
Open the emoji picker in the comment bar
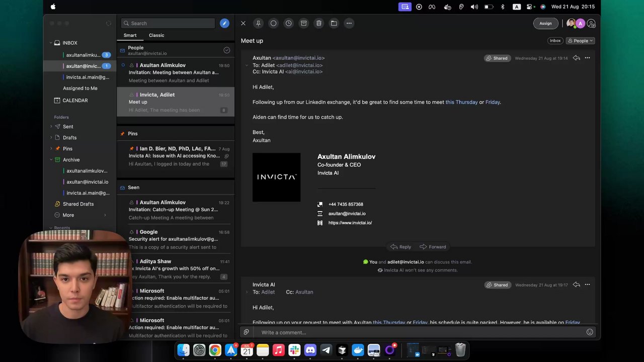tap(590, 332)
